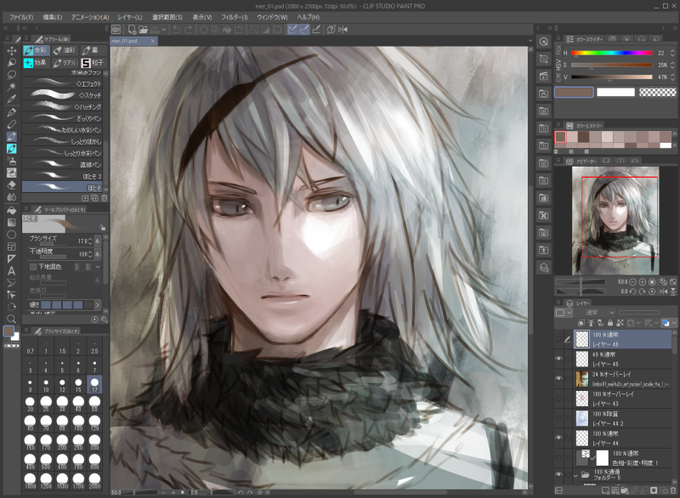
Task: Select the Auto Select magic wand tool
Action: pyautogui.click(x=12, y=87)
